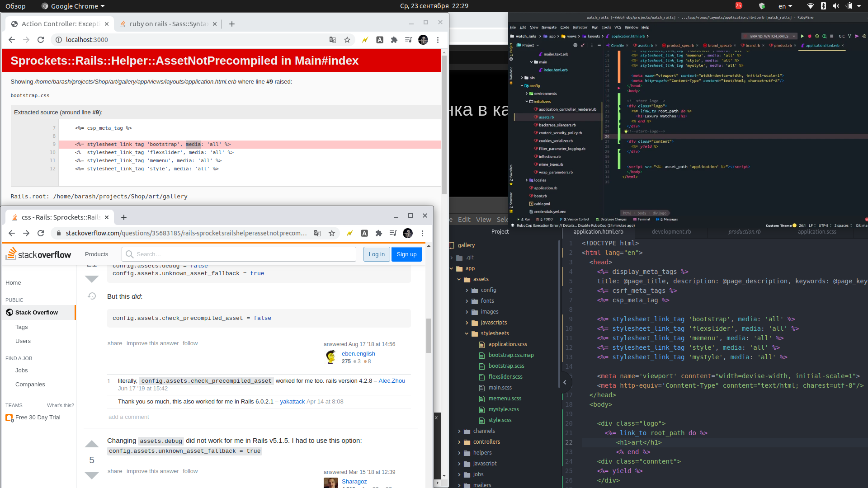Viewport: 868px width, 488px height.
Task: Click the Log in button
Action: point(377,254)
